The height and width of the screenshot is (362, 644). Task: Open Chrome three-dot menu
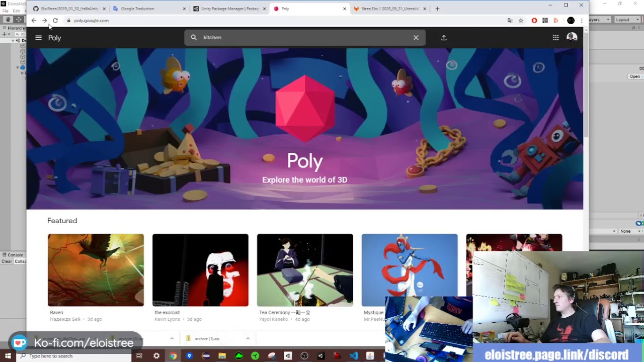[582, 21]
